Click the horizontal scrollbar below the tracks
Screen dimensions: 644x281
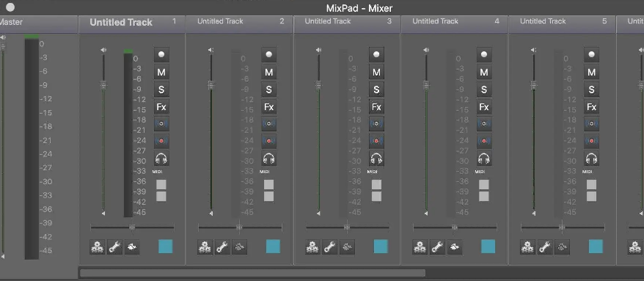pyautogui.click(x=252, y=273)
